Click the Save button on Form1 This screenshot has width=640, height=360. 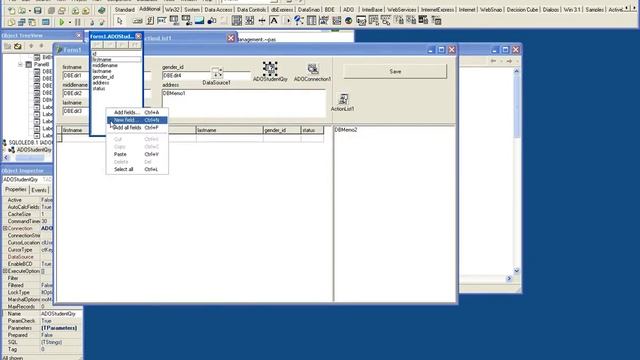(395, 71)
